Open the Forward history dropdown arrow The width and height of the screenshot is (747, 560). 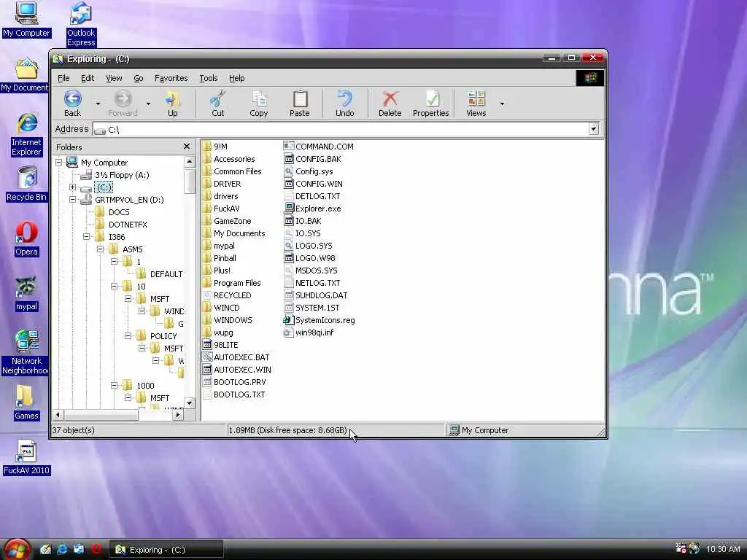[148, 104]
